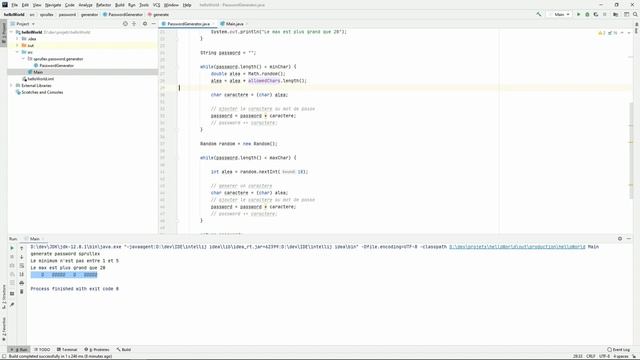
Task: Click UTF-8 encoding in status bar
Action: 604,356
